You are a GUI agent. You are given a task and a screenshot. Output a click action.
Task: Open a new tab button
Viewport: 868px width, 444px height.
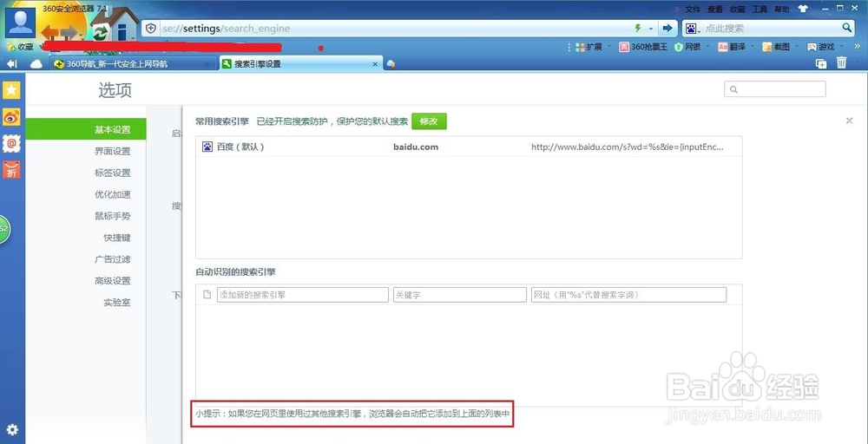click(x=391, y=64)
